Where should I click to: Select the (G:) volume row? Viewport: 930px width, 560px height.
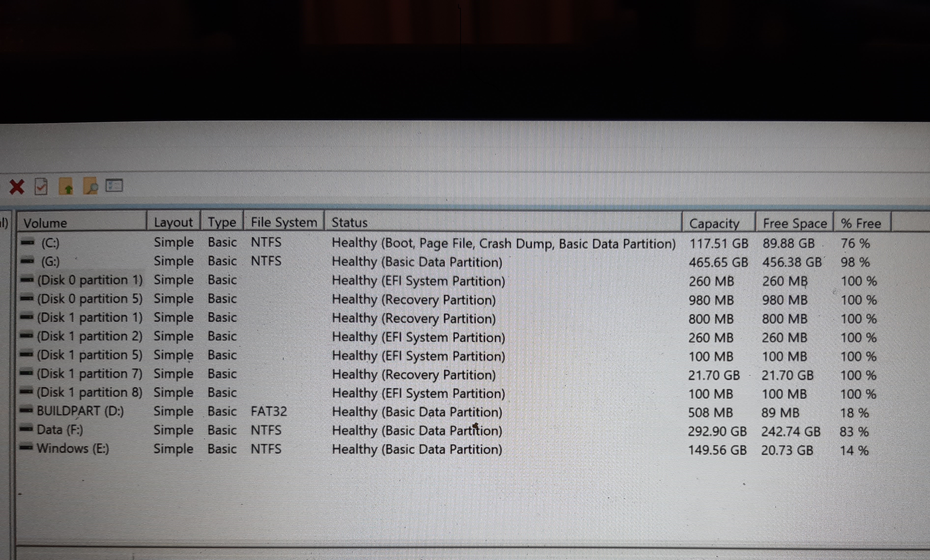(445, 262)
